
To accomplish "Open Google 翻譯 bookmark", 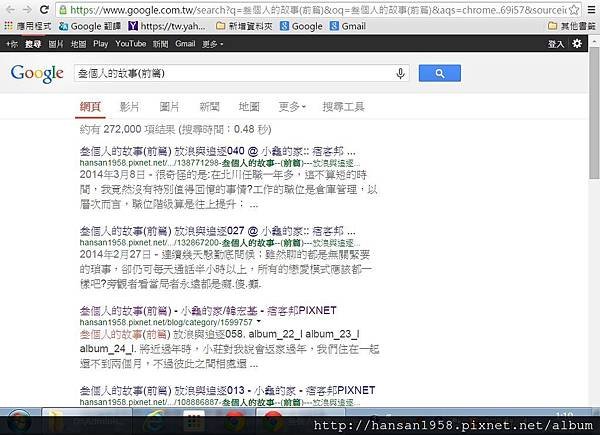I will [90, 26].
